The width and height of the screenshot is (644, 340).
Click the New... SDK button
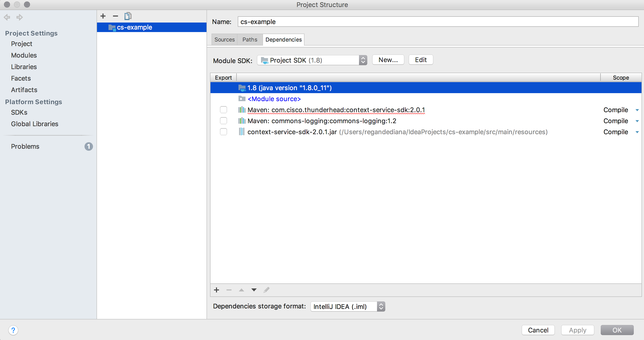tap(388, 60)
